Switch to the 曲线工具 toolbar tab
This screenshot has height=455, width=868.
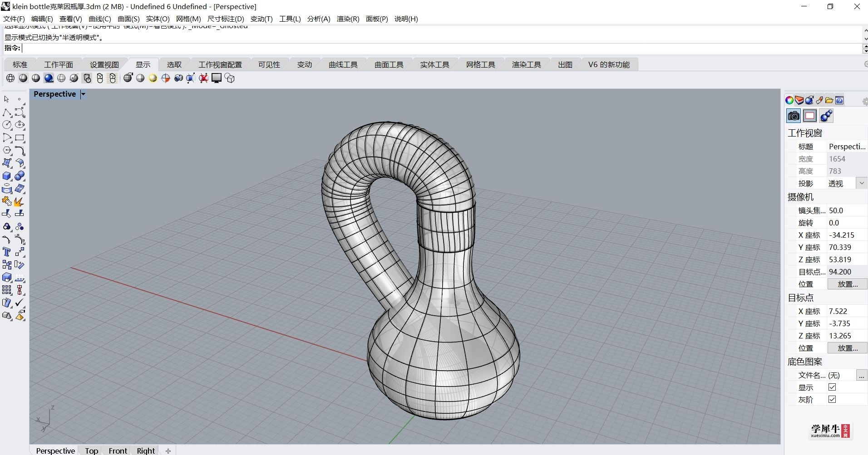click(x=343, y=65)
